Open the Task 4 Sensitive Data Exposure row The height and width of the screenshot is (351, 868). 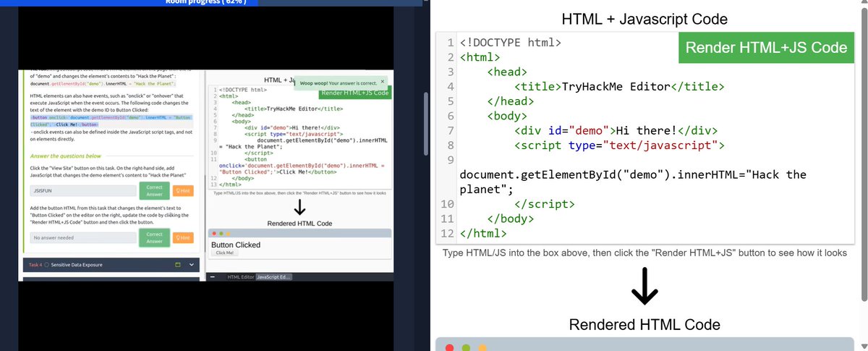(x=111, y=265)
